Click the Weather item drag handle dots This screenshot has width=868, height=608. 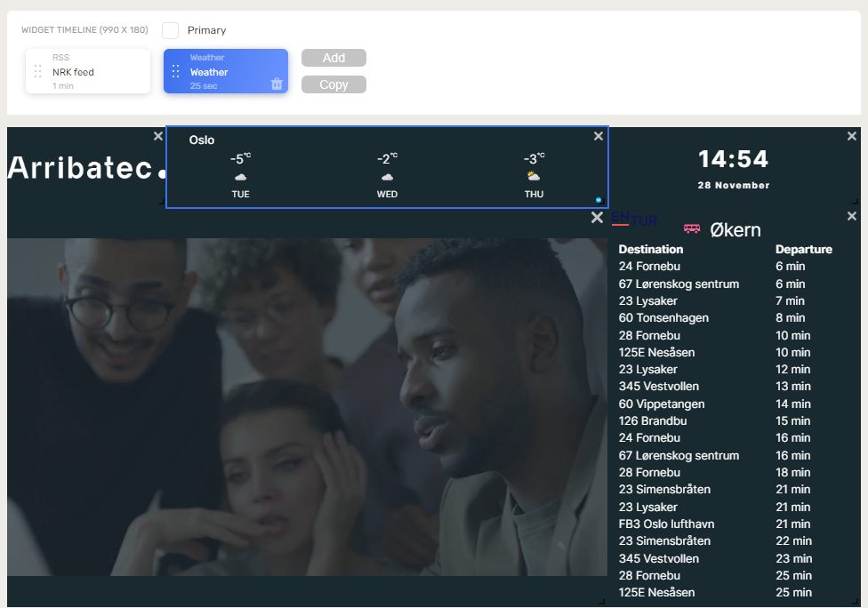pos(175,71)
